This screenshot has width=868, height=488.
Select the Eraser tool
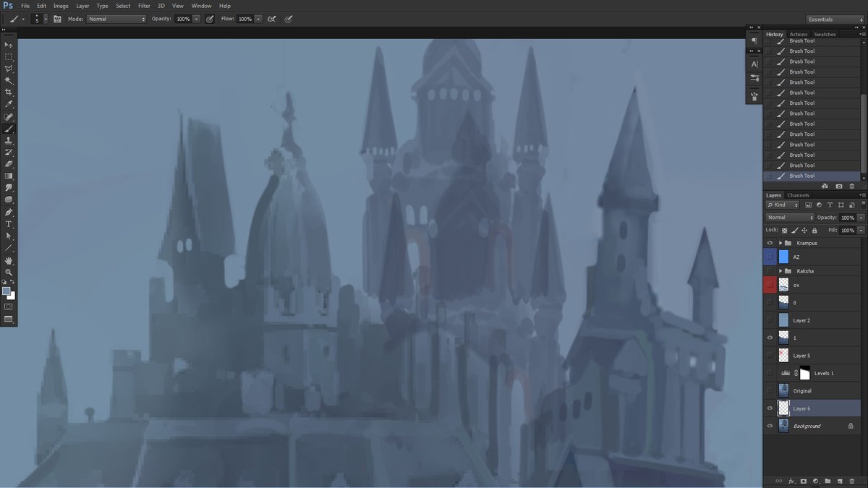click(x=9, y=164)
